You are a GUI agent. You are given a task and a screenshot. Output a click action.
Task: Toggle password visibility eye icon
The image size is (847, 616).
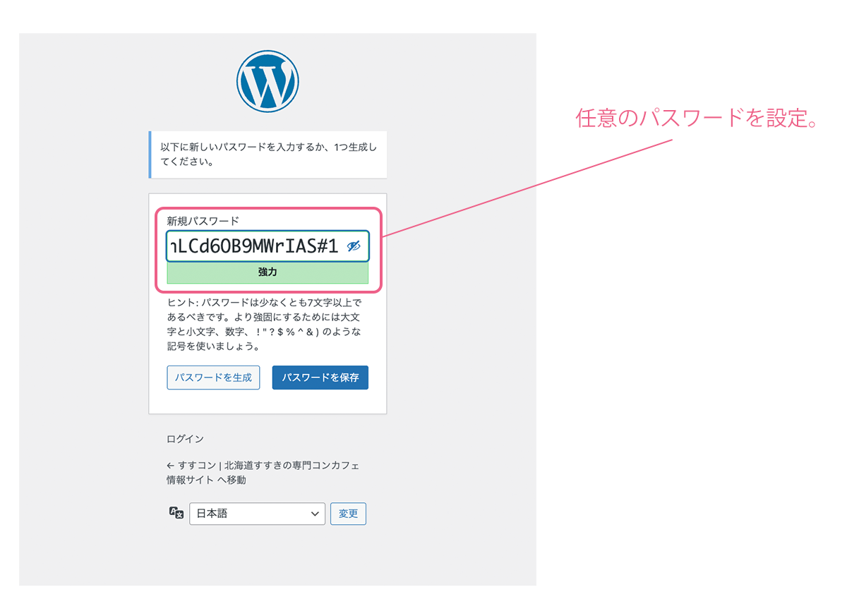pyautogui.click(x=354, y=246)
